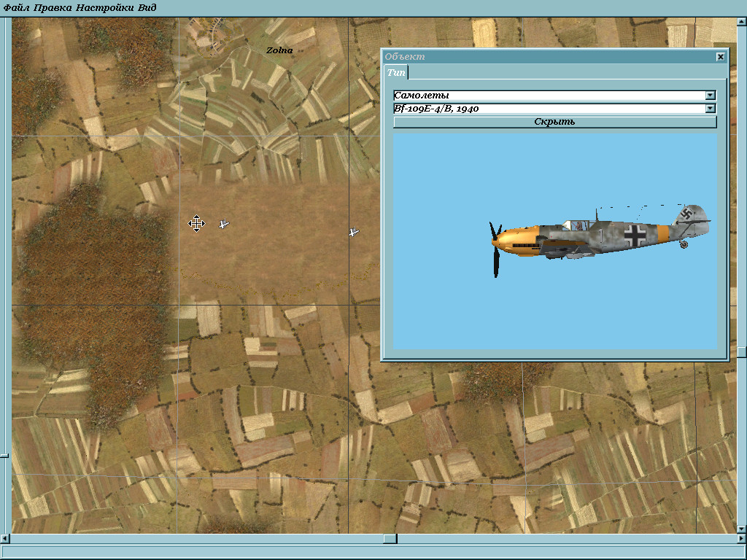Click the Скрыть button
This screenshot has height=560, width=747.
point(554,122)
